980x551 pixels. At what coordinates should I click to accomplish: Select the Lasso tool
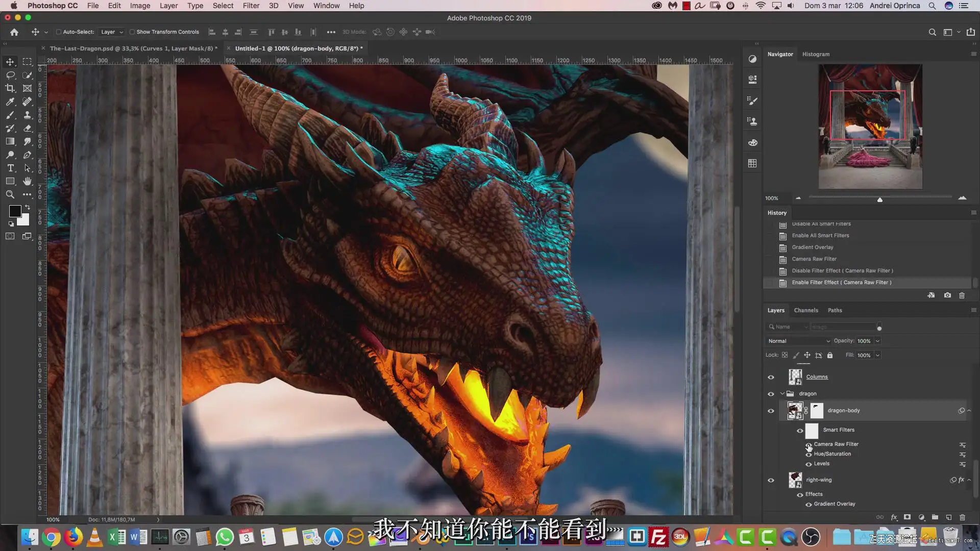pyautogui.click(x=10, y=75)
